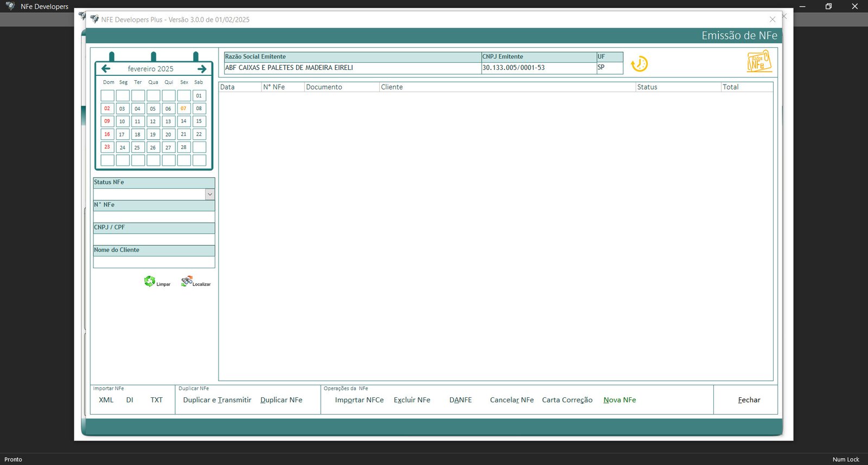Choose Cancelar NFe
The height and width of the screenshot is (465, 868).
coord(512,400)
